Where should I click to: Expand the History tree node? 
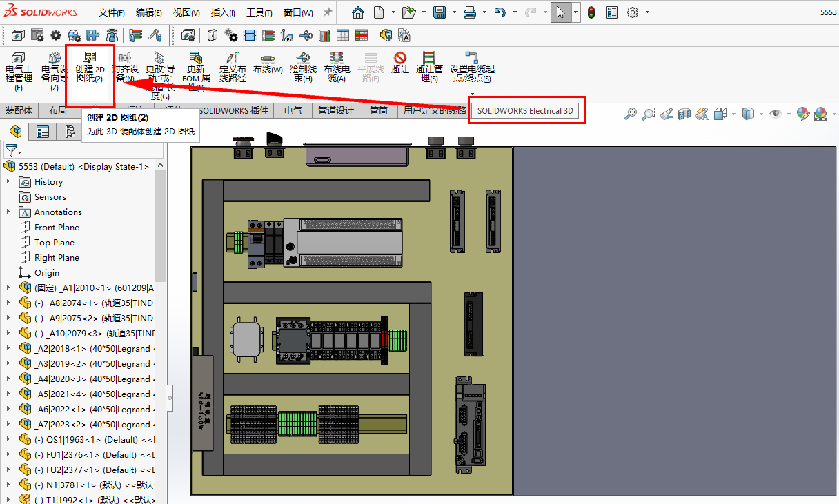pos(8,182)
